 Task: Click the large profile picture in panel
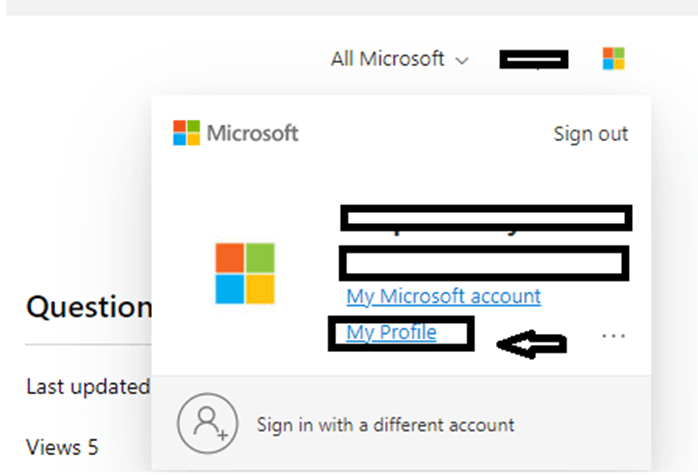(x=245, y=273)
